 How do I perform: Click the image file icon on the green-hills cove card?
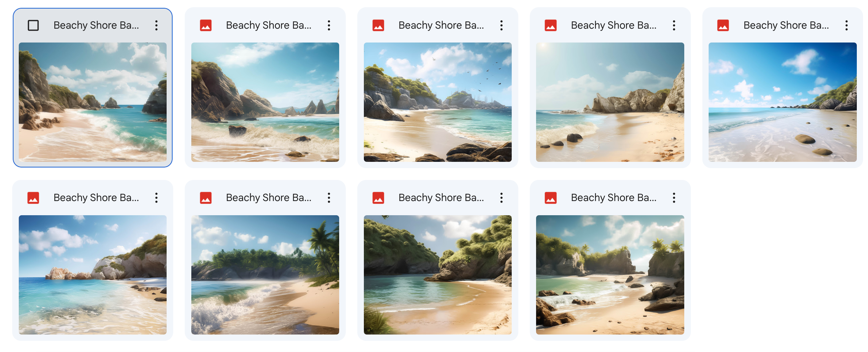pos(378,198)
